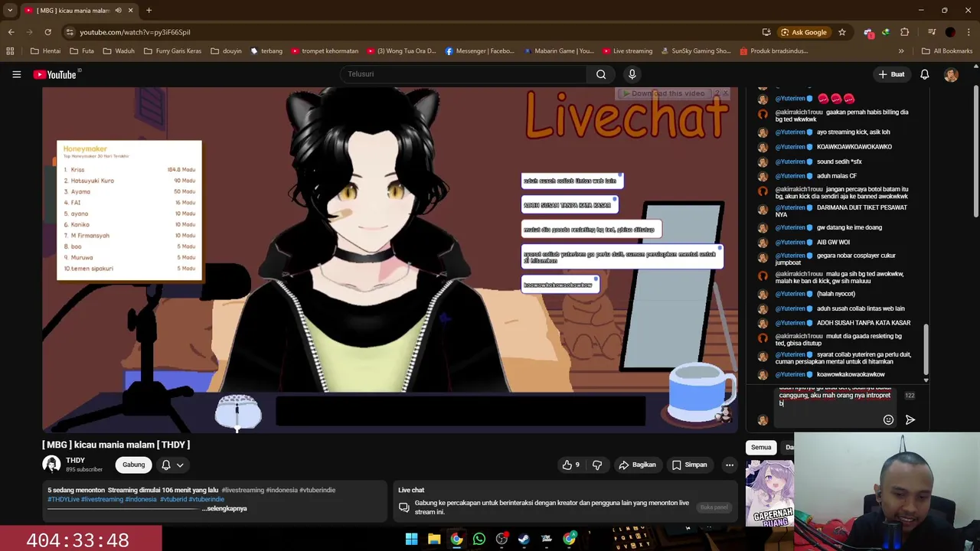Start voice search with microphone
Screen dimensions: 980x551
pyautogui.click(x=632, y=74)
